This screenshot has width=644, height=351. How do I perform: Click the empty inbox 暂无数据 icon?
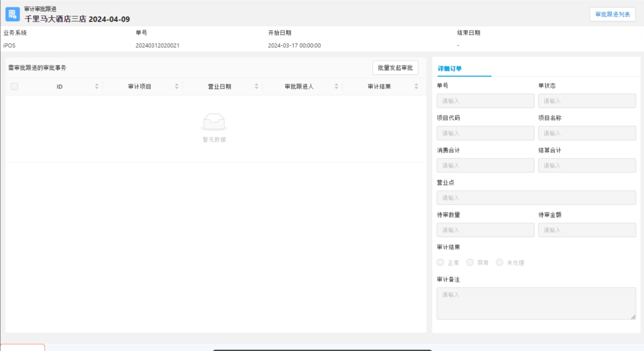tap(214, 122)
